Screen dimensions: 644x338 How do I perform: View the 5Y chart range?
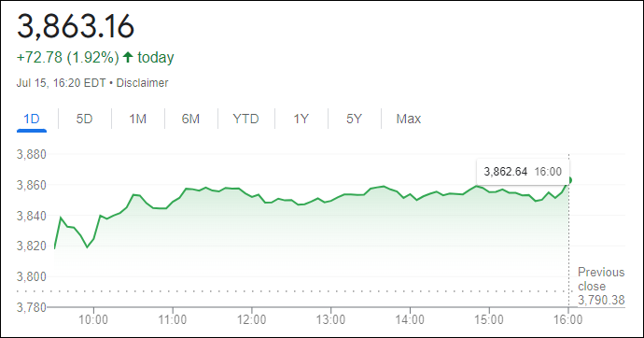click(354, 120)
